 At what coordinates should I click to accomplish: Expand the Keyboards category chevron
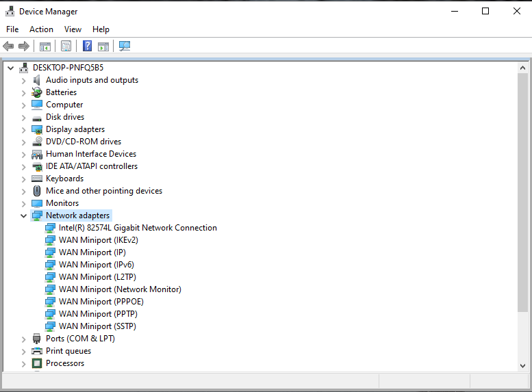[x=23, y=179]
